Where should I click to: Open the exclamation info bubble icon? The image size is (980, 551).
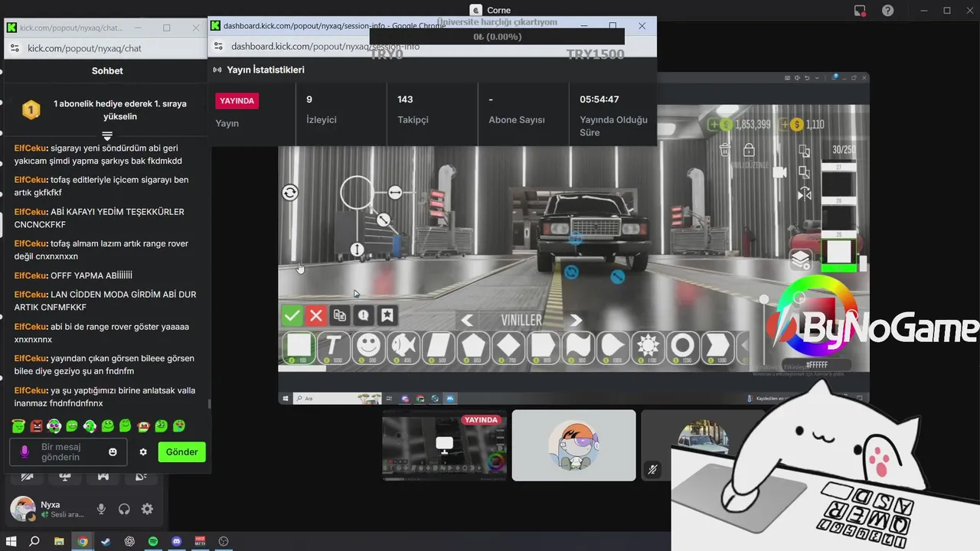click(363, 315)
